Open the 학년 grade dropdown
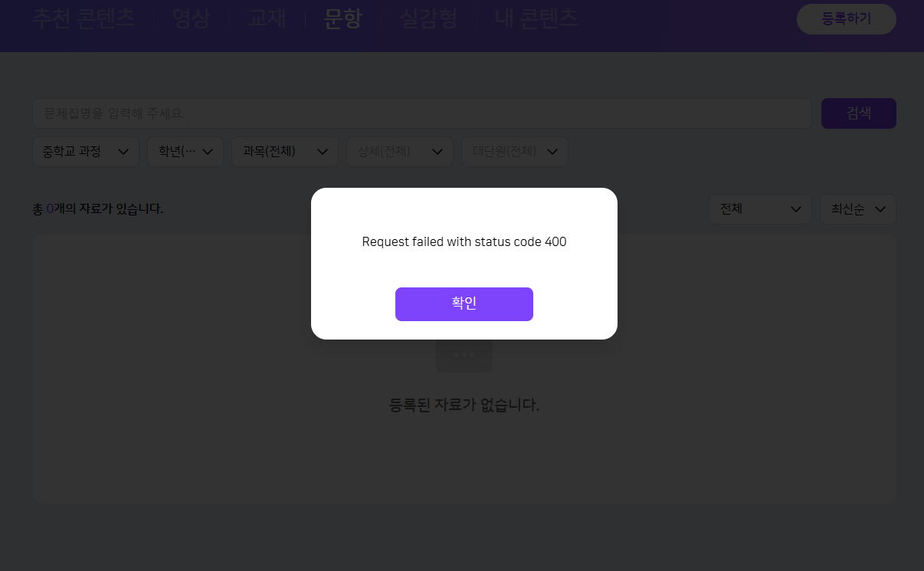The height and width of the screenshot is (571, 924). point(185,152)
